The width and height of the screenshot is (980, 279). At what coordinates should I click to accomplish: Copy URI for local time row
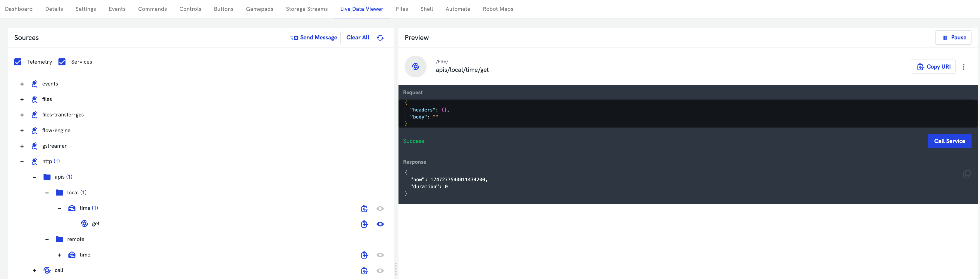(x=365, y=208)
